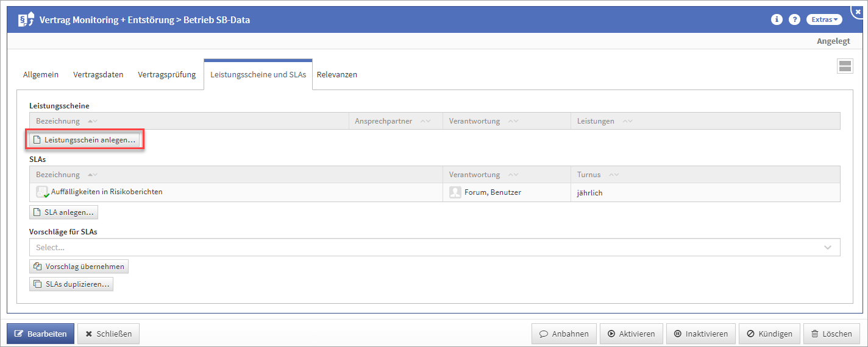Open the Relevanzen tab
Screen dimensions: 868x347
coord(336,75)
